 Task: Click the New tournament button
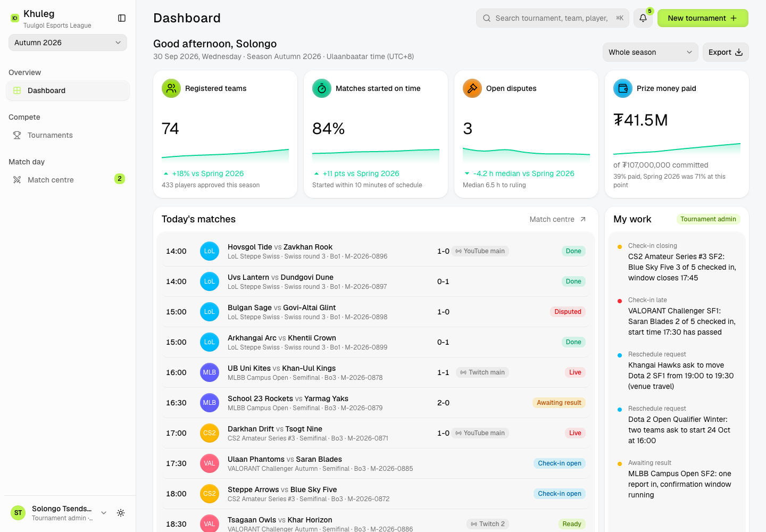pyautogui.click(x=703, y=18)
